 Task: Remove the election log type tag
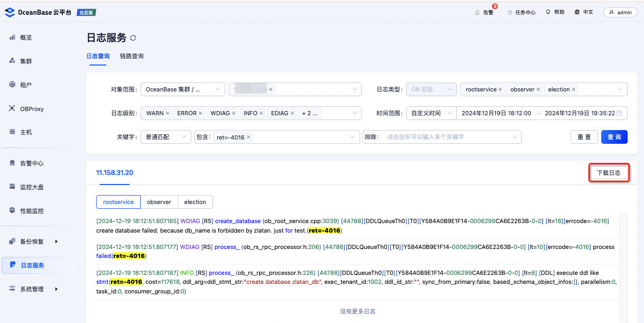(574, 90)
